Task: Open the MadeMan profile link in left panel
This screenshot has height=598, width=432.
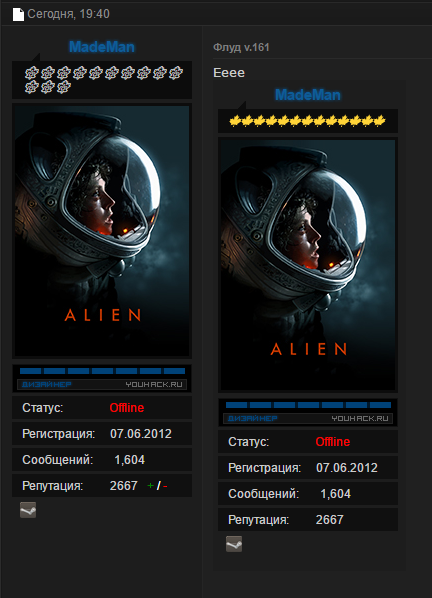Action: (102, 47)
